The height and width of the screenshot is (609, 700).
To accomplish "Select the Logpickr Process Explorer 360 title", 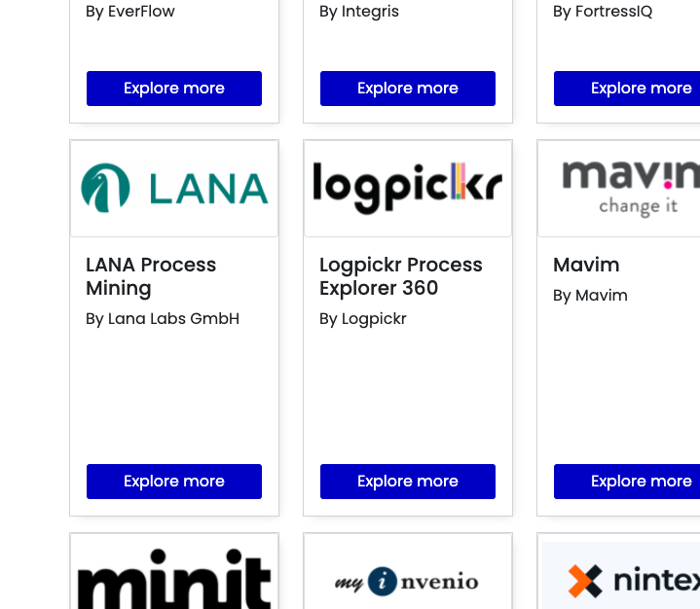I will (x=401, y=276).
